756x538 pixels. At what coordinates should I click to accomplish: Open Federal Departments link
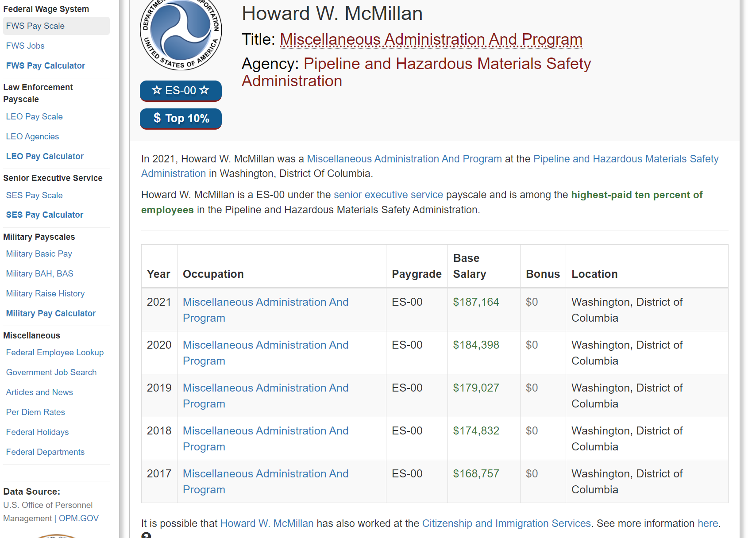[x=45, y=452]
